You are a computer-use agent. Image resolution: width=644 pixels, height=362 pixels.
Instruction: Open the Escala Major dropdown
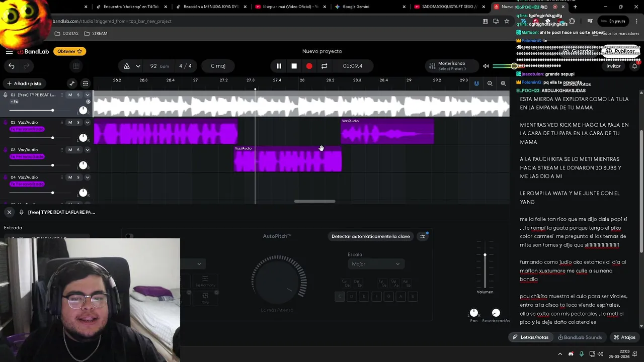coord(376,264)
